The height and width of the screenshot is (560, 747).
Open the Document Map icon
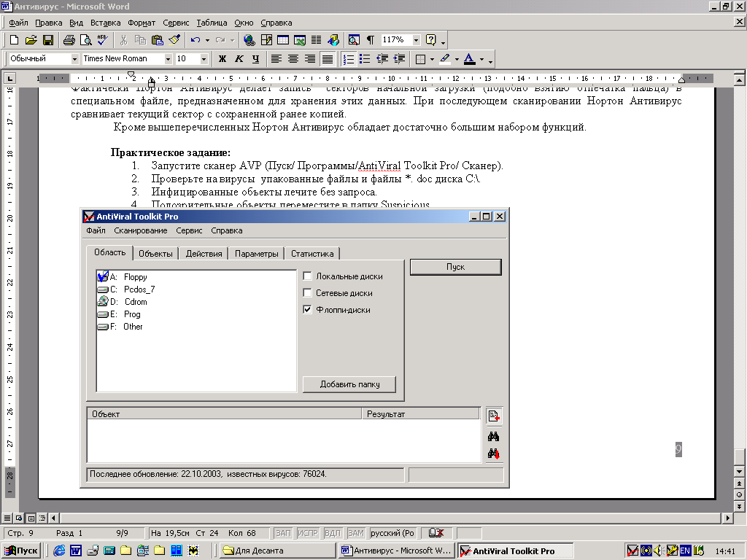tap(354, 40)
